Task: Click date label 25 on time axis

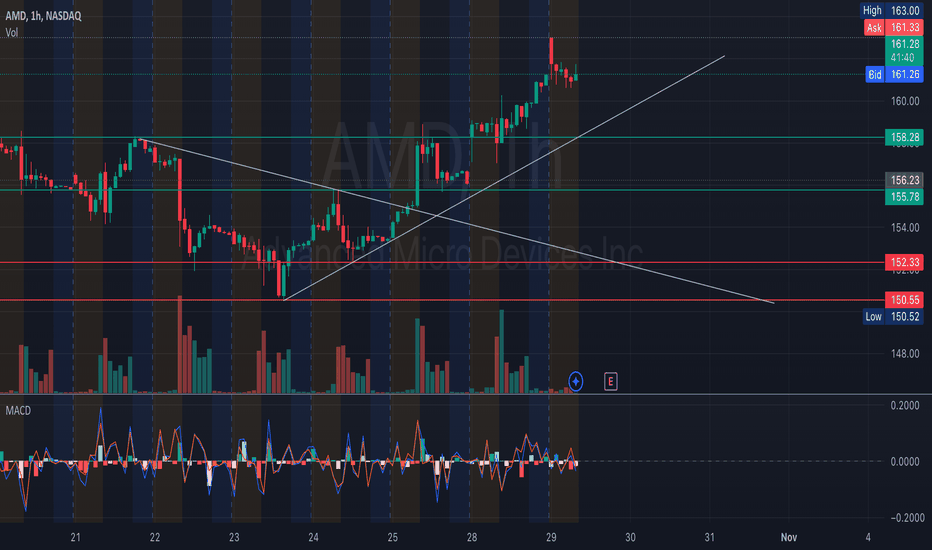Action: point(393,537)
